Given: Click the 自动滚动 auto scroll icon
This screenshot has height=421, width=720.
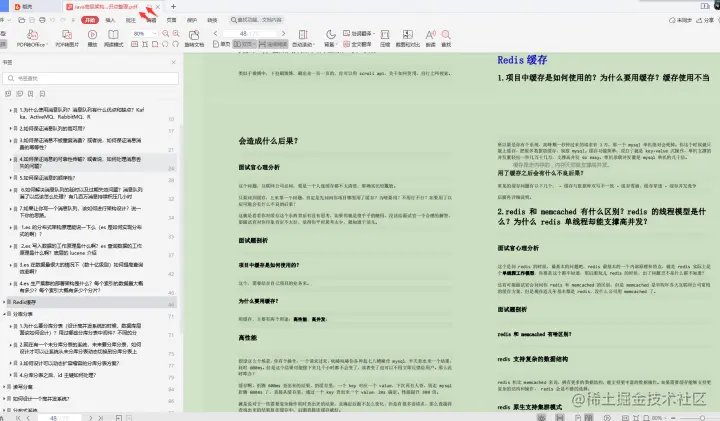Looking at the screenshot, I should [303, 35].
